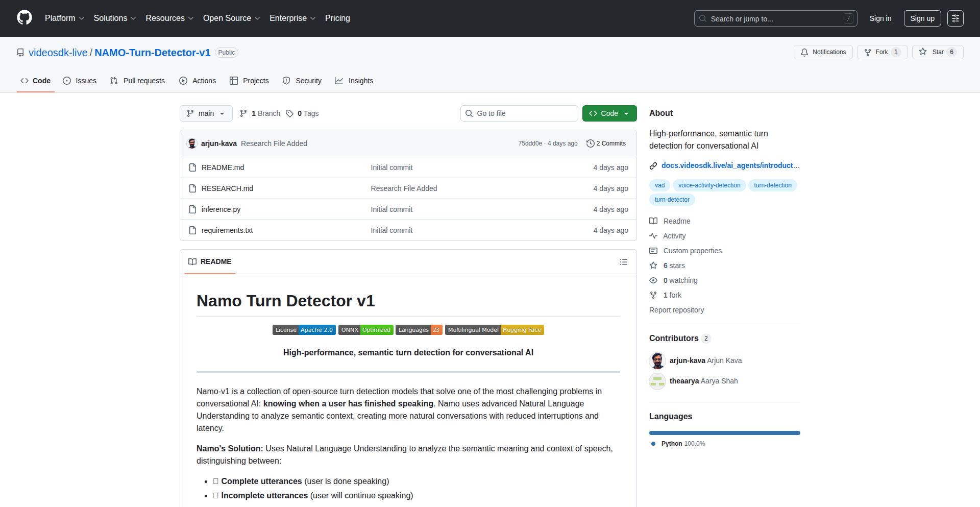980x507 pixels.
Task: Expand the main branch dropdown
Action: (x=206, y=113)
